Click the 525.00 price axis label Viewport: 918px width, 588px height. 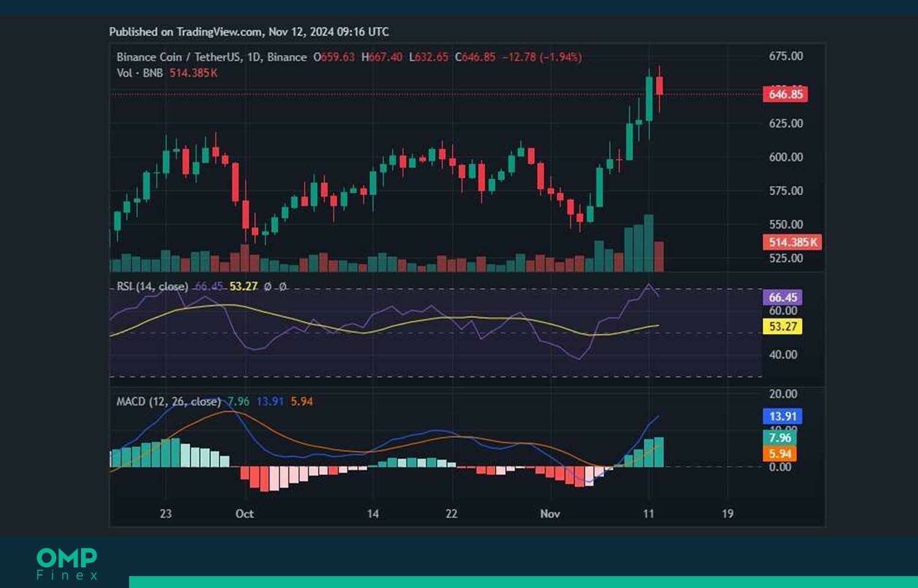[785, 259]
